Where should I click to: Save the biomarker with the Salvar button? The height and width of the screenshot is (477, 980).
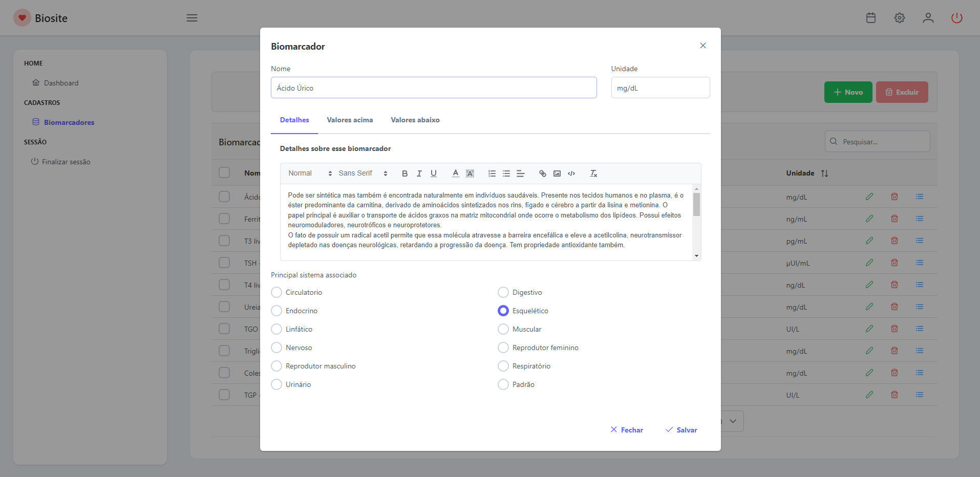click(681, 430)
